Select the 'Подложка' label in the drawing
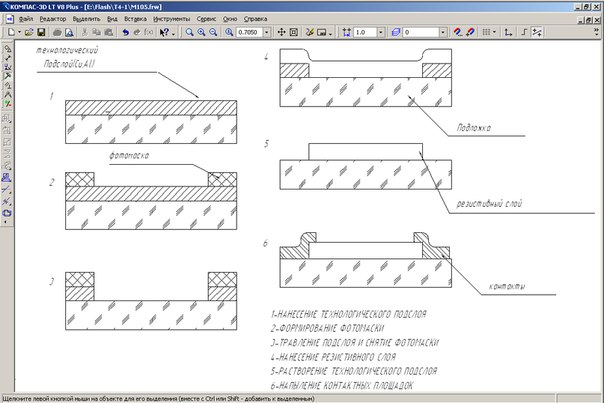 [x=474, y=128]
